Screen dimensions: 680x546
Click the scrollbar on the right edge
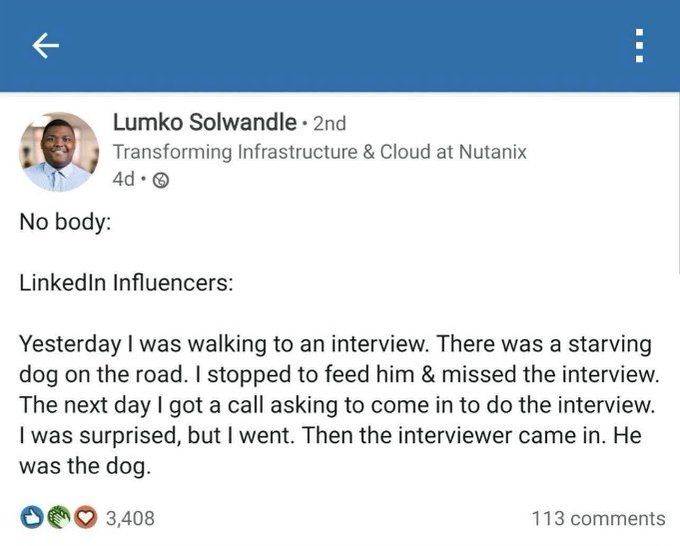[x=678, y=184]
